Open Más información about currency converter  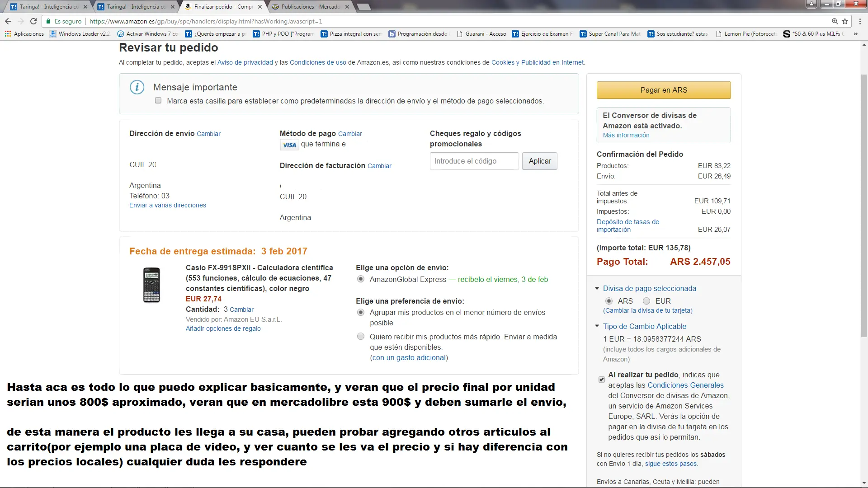[626, 135]
